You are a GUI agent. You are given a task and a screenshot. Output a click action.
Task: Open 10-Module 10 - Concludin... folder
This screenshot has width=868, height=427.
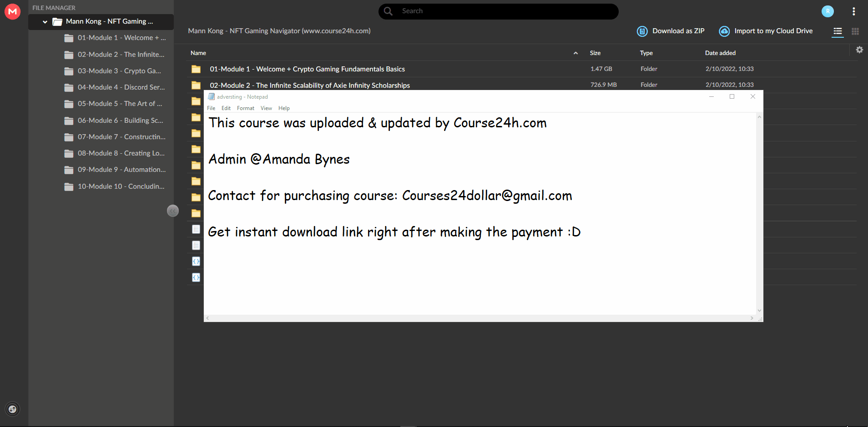point(115,186)
